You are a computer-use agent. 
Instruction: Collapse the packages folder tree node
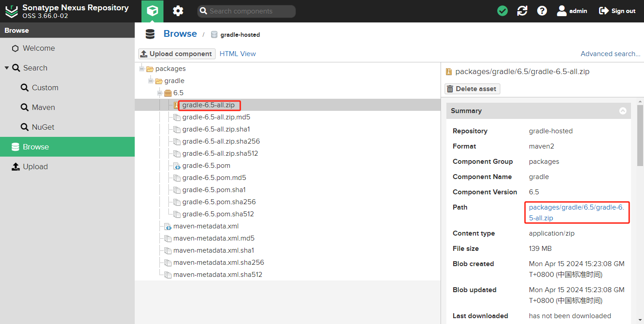pos(142,69)
